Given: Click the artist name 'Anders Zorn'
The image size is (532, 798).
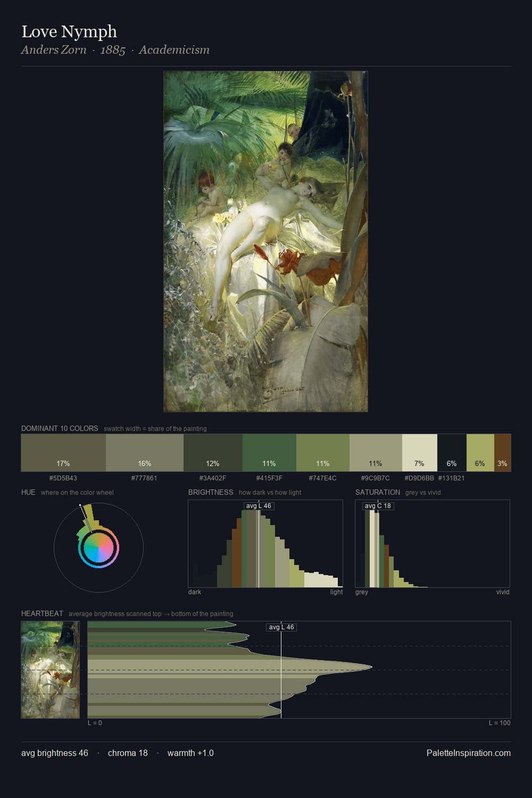Looking at the screenshot, I should point(54,50).
